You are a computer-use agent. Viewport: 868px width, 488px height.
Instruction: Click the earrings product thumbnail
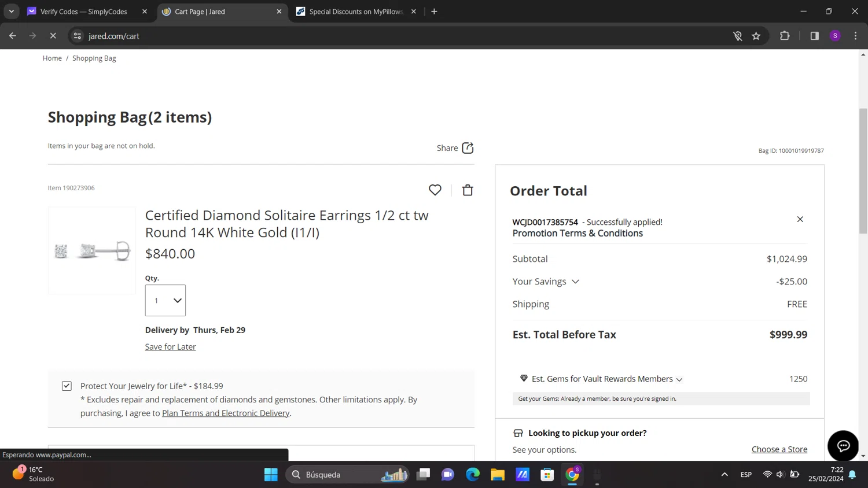point(92,250)
